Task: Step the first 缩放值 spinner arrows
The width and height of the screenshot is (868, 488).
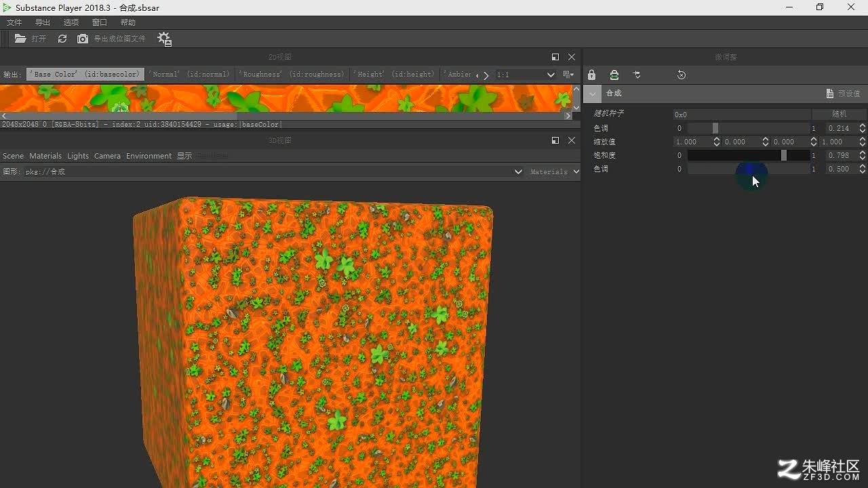Action: (x=717, y=142)
